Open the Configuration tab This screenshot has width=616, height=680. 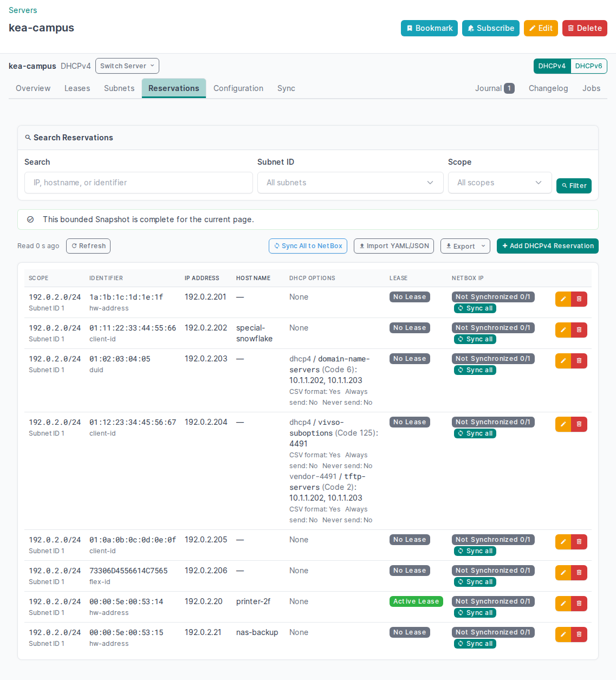[x=238, y=88]
